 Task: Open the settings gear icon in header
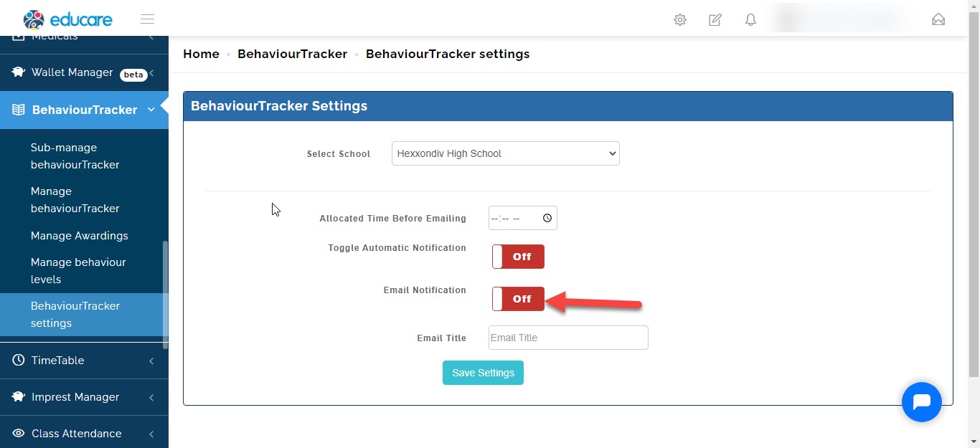click(x=680, y=20)
